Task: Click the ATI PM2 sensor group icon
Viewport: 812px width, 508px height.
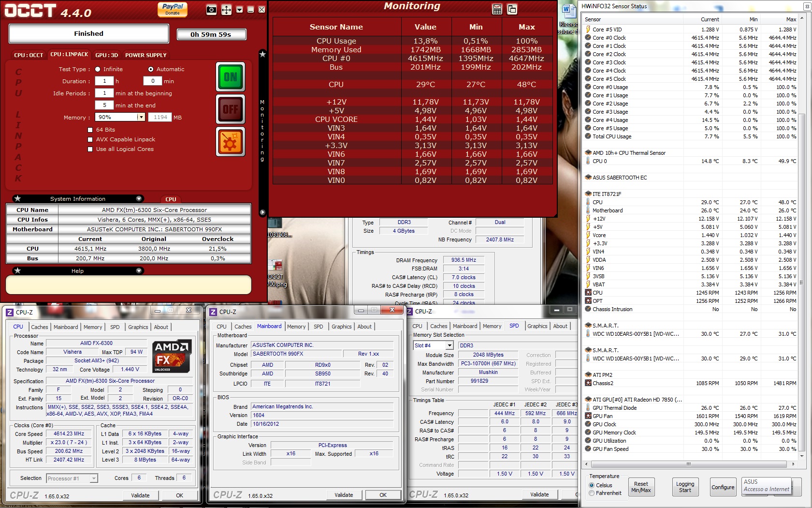Action: click(588, 375)
